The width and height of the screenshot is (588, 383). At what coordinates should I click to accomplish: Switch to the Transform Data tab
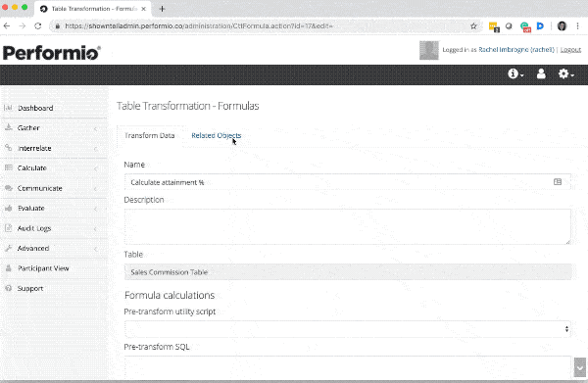(149, 135)
